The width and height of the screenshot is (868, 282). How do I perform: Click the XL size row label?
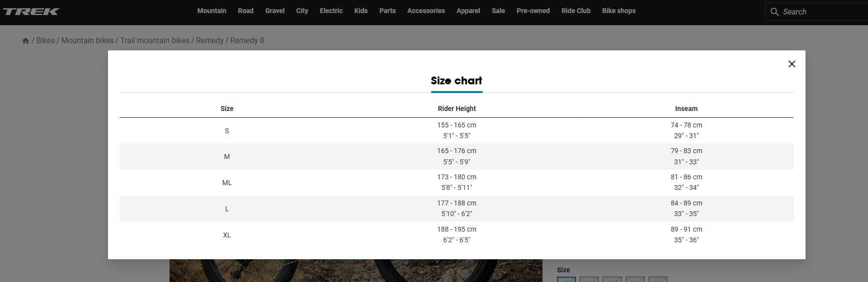(227, 235)
